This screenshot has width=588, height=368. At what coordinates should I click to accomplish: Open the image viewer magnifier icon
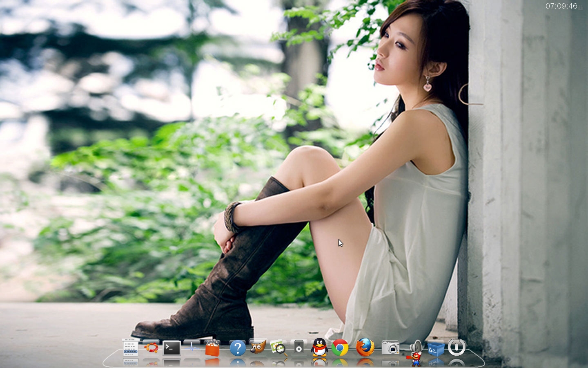(x=278, y=348)
